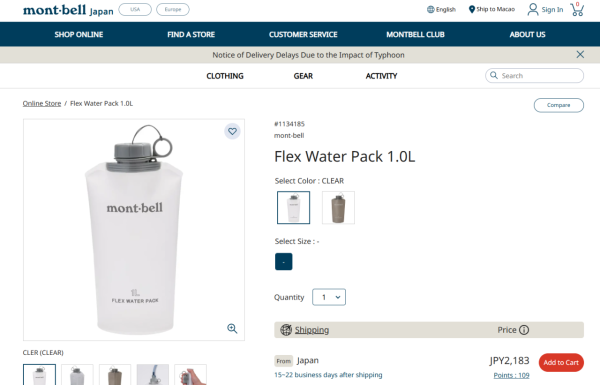Click the Price info icon
This screenshot has height=385, width=600.
click(524, 330)
